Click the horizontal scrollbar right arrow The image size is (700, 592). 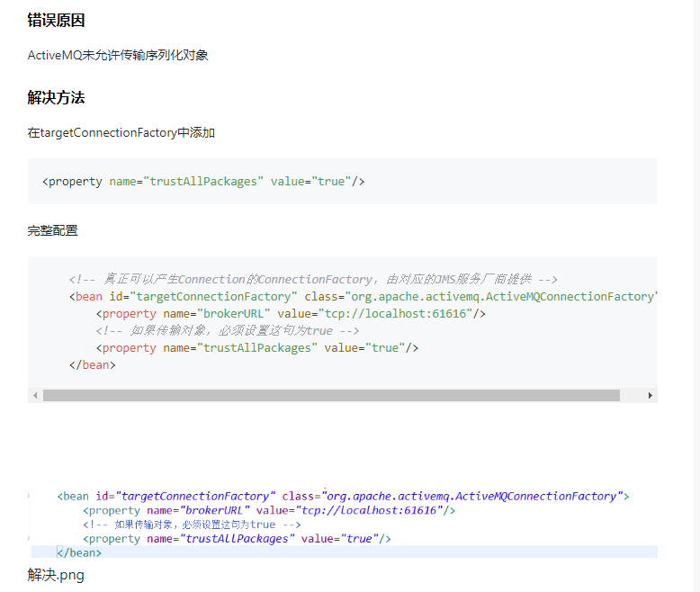pyautogui.click(x=650, y=395)
